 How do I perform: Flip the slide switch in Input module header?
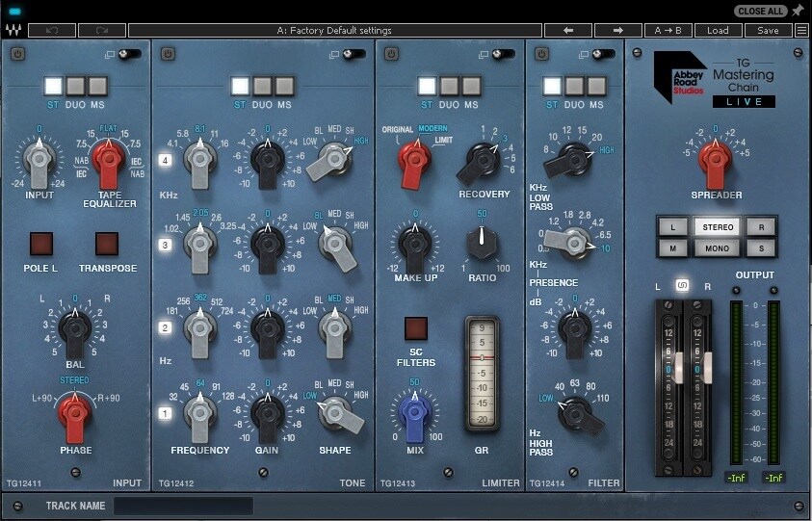coord(130,54)
